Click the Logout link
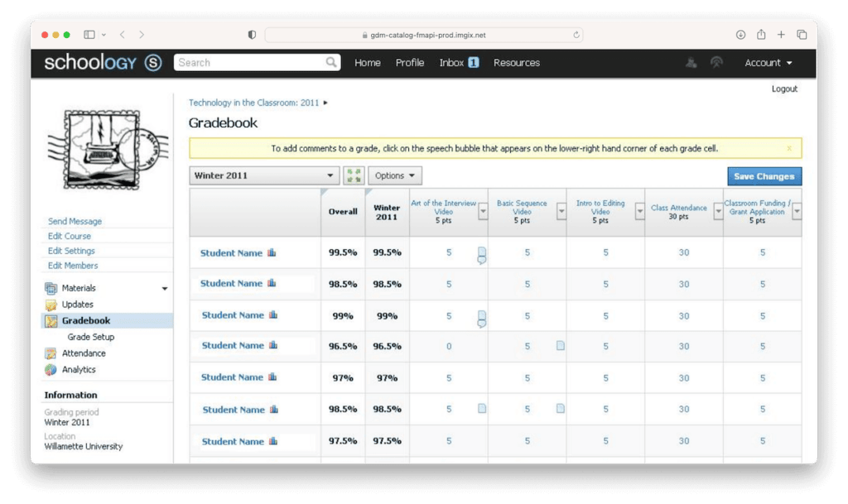Viewport: 848px width, 504px height. pos(784,89)
